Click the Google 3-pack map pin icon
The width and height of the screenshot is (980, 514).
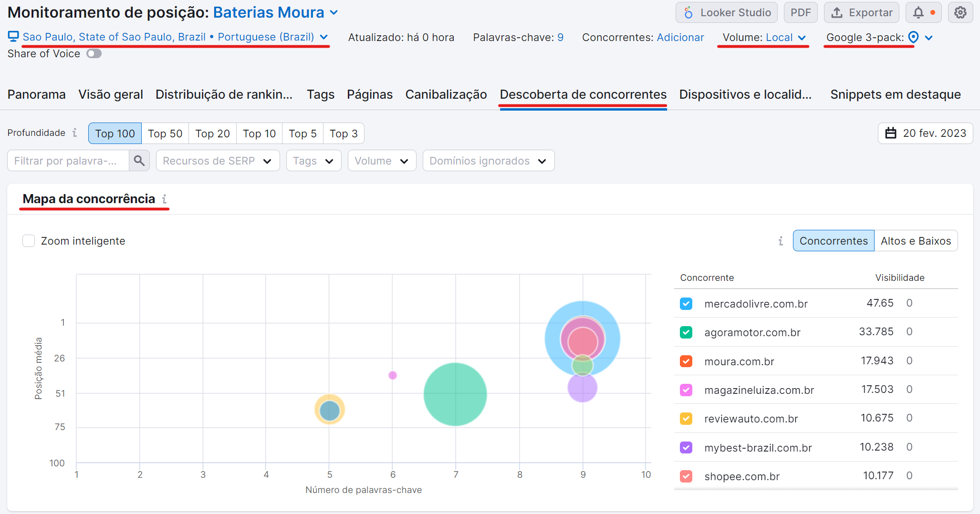[x=914, y=37]
